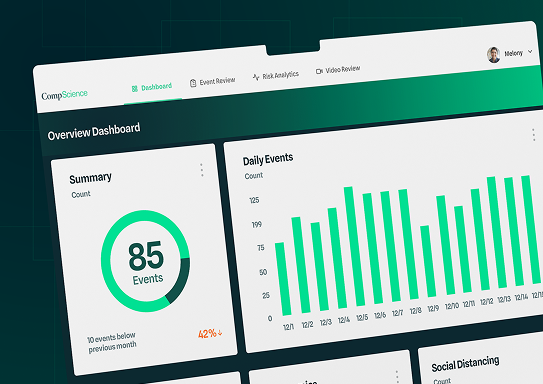Select the 12/11 bar in Daily Events
This screenshot has width=543, height=384.
tap(463, 249)
